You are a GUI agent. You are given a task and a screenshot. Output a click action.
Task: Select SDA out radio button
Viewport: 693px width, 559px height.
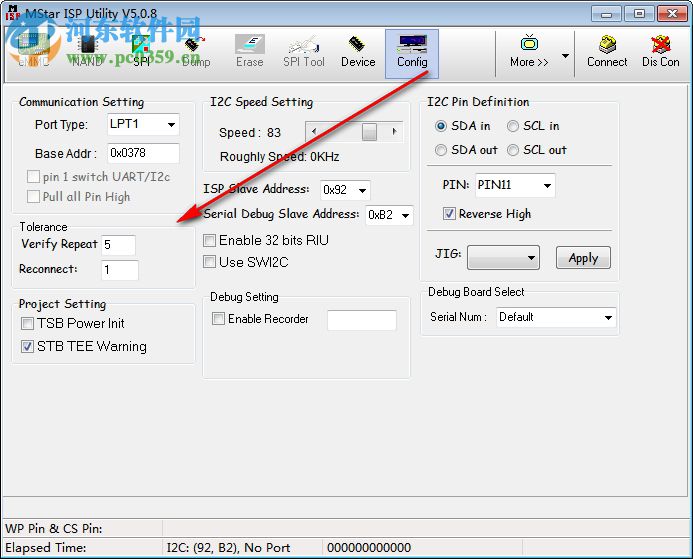pyautogui.click(x=441, y=150)
